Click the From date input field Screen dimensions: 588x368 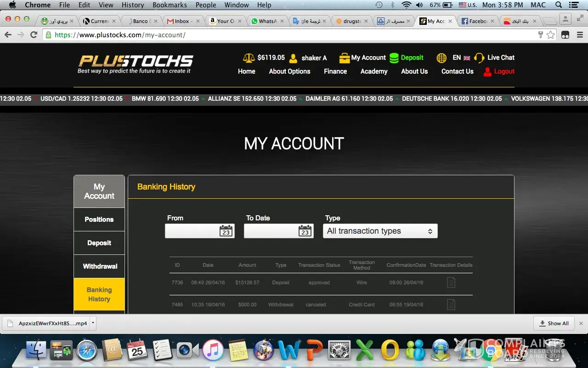click(200, 231)
